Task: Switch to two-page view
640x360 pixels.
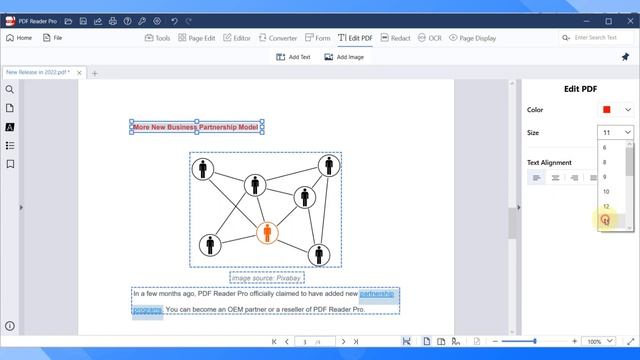Action: pos(441,342)
